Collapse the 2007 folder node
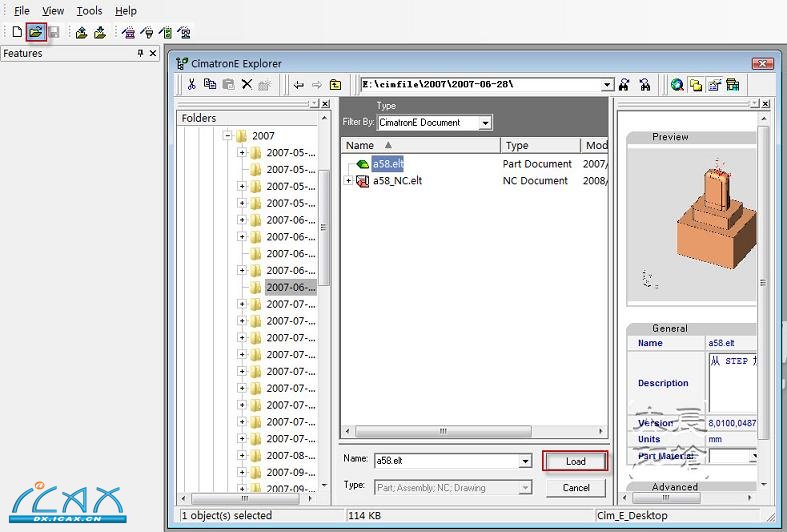The image size is (787, 532). pyautogui.click(x=228, y=136)
